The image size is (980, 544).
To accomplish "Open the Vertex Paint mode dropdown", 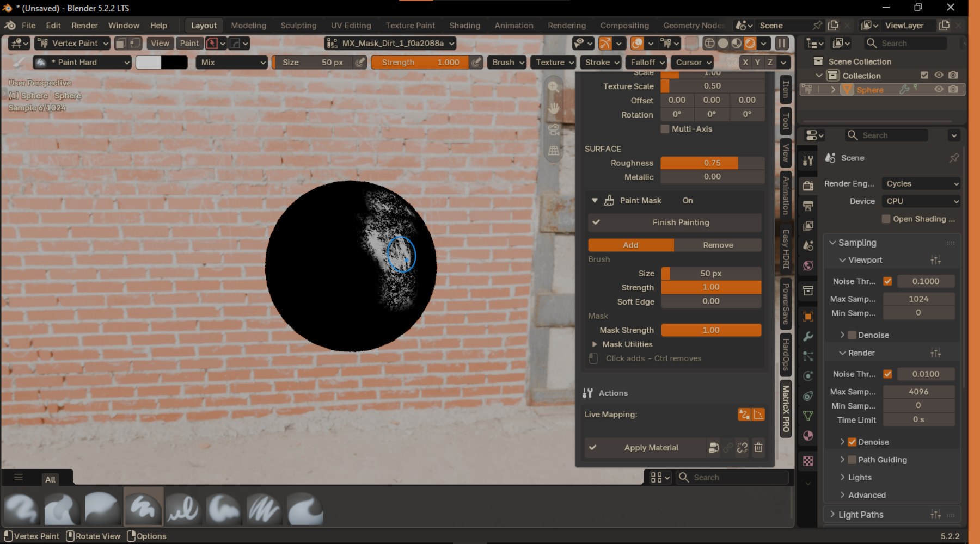I will (x=72, y=43).
